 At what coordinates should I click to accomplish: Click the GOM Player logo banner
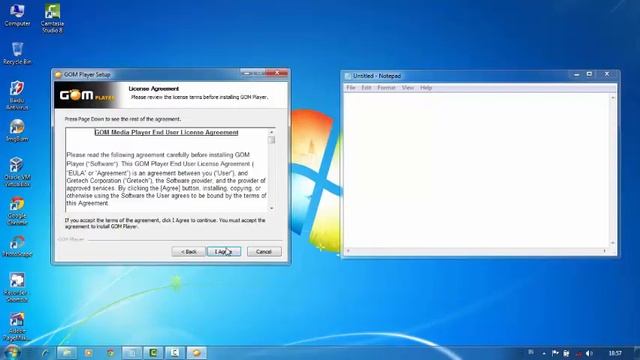pyautogui.click(x=87, y=96)
